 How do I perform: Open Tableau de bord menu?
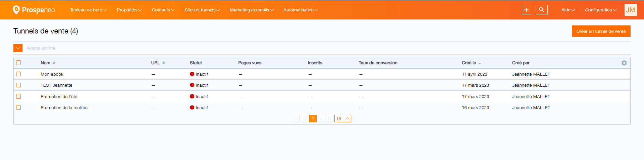pyautogui.click(x=88, y=10)
